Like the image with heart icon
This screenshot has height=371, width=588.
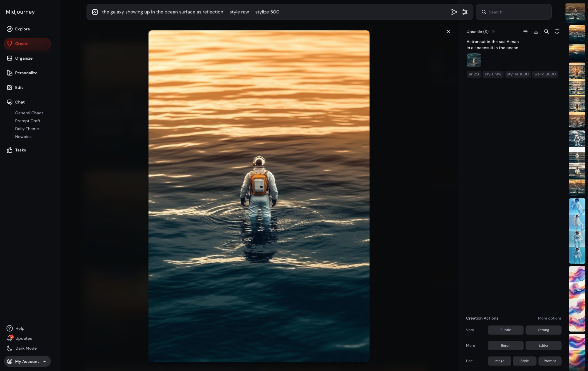557,32
